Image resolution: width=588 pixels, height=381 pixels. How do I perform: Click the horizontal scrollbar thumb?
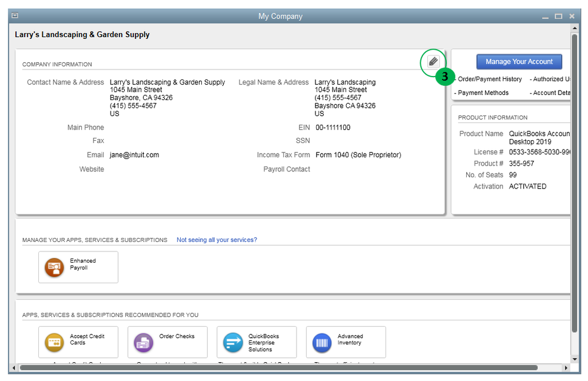click(278, 368)
